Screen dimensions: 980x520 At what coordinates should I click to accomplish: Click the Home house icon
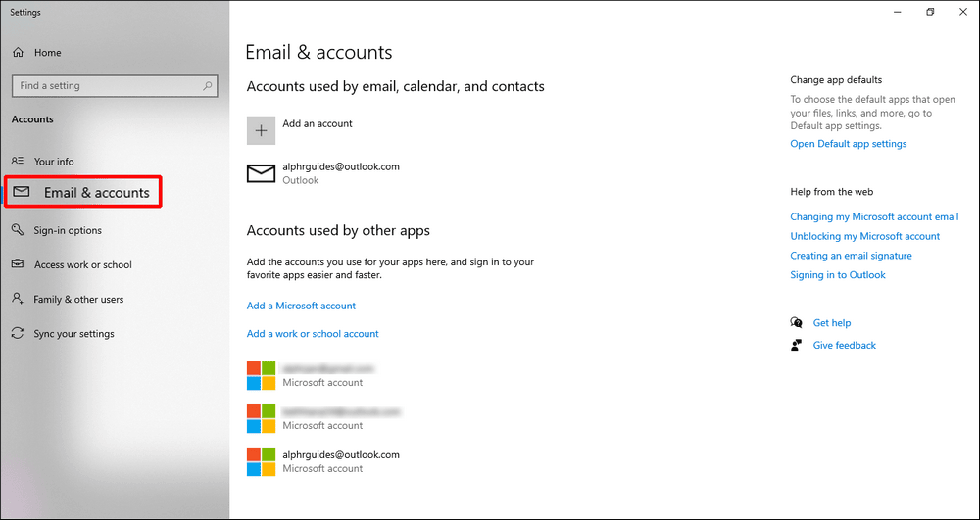tap(18, 53)
